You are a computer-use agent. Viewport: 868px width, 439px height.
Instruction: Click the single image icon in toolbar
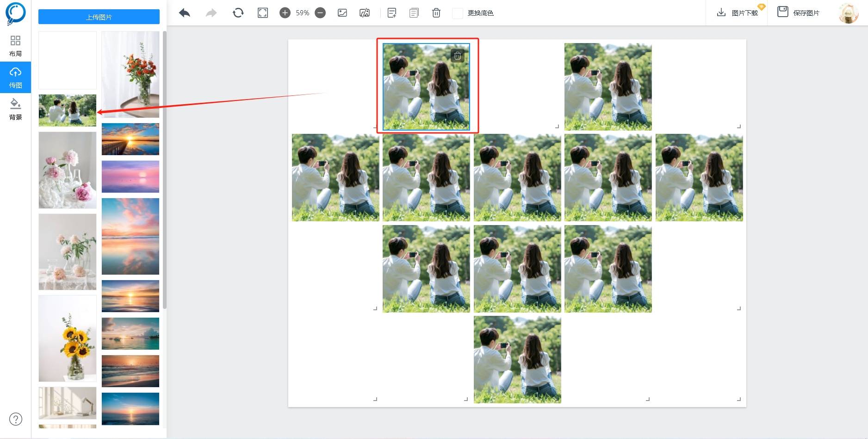pos(342,13)
